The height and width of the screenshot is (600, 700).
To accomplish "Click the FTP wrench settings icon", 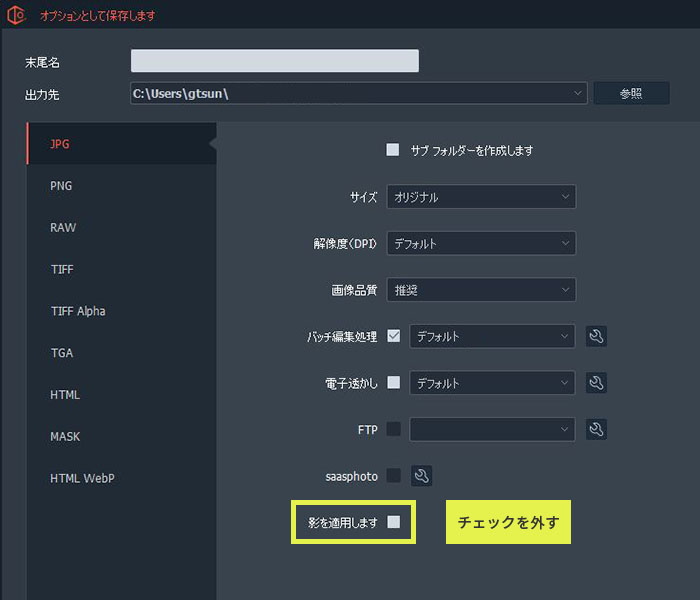I will click(x=596, y=429).
